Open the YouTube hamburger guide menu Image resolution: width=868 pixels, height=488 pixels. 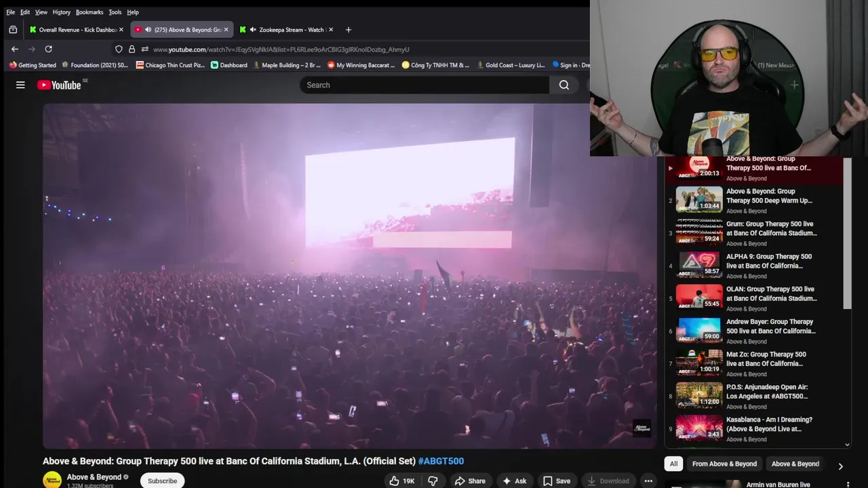click(20, 85)
